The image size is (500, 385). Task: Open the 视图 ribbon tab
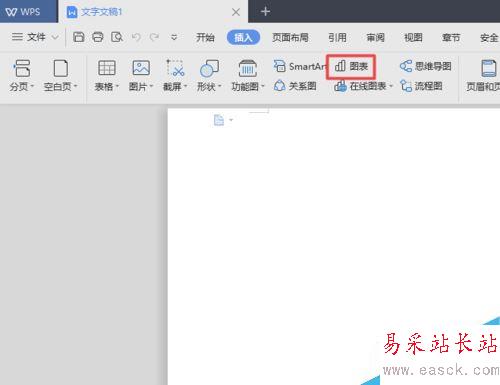(413, 37)
